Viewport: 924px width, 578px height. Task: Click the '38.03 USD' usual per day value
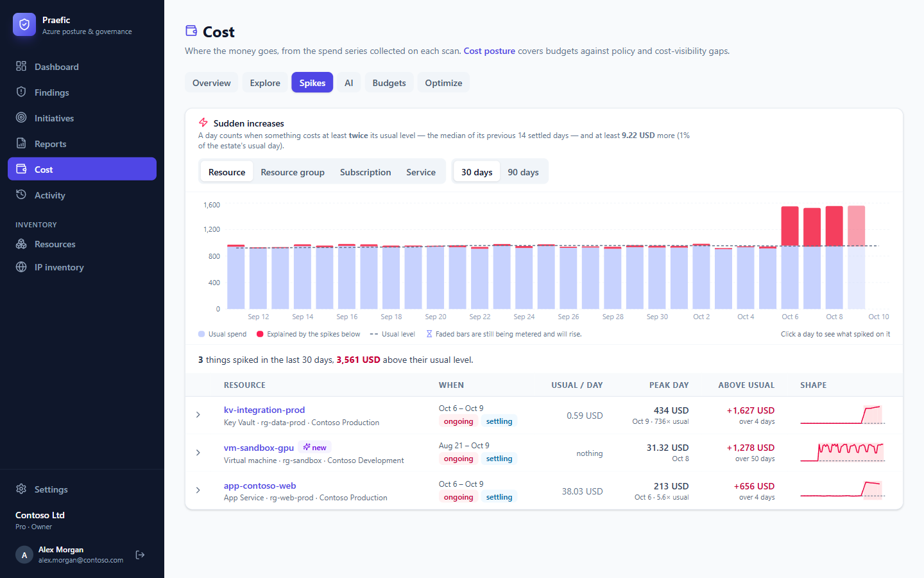click(x=582, y=491)
